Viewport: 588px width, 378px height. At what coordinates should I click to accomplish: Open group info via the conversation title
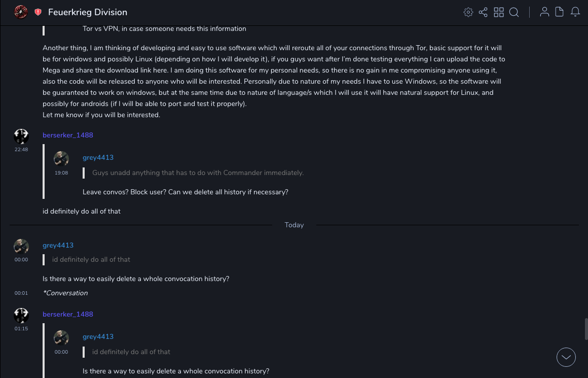88,12
